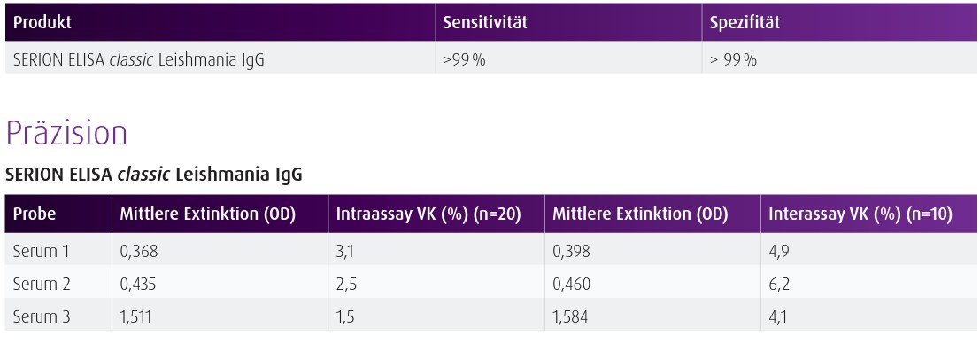Click the specificity value > 99 %
The height and width of the screenshot is (343, 980).
coord(733,61)
